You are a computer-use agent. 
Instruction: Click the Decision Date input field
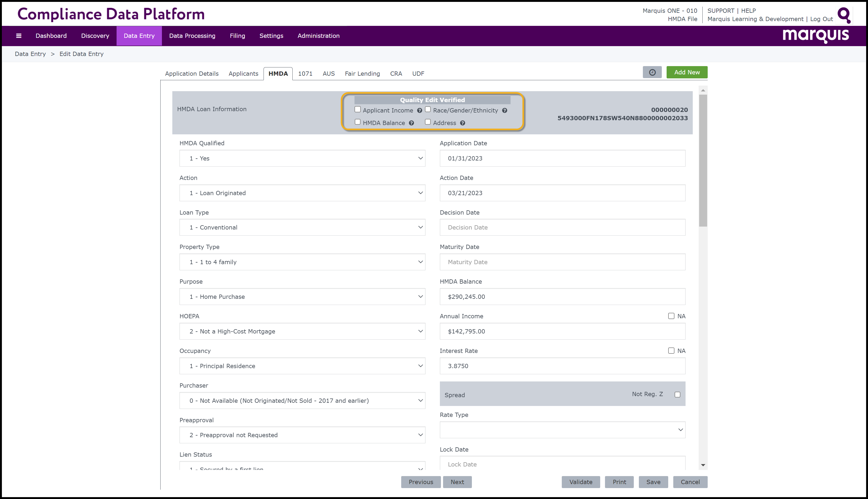(562, 227)
